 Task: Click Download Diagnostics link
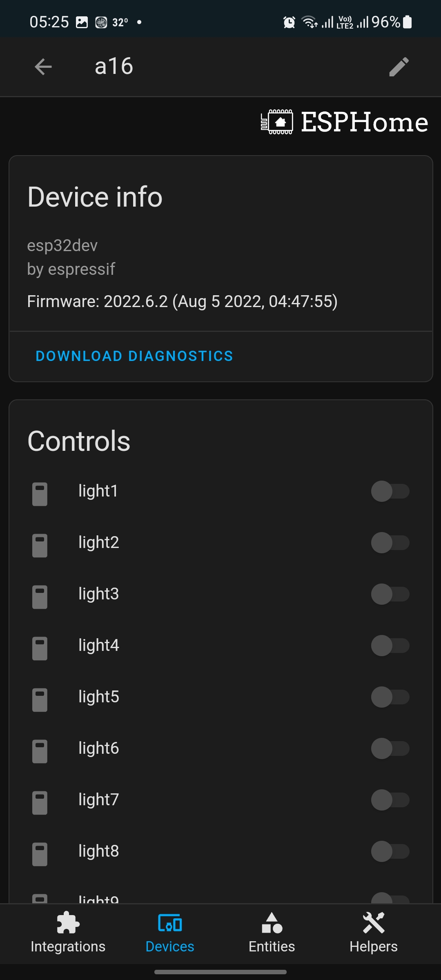pos(134,356)
